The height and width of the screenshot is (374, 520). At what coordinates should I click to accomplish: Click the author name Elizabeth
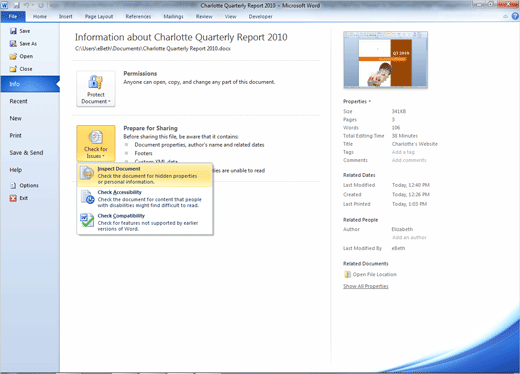tap(402, 229)
